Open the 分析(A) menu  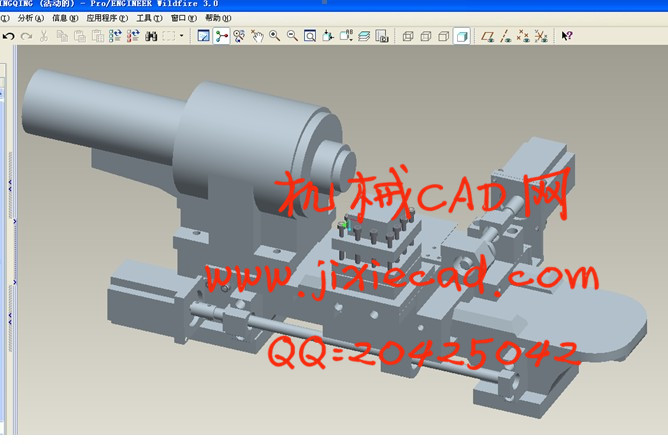click(x=31, y=18)
